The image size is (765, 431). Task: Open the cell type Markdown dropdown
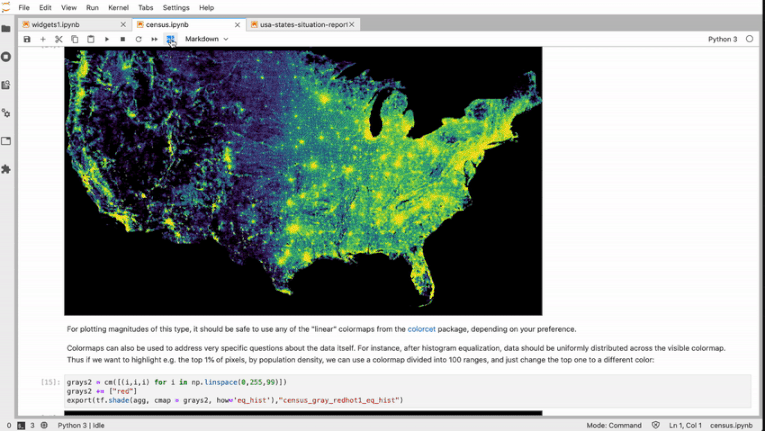click(206, 39)
